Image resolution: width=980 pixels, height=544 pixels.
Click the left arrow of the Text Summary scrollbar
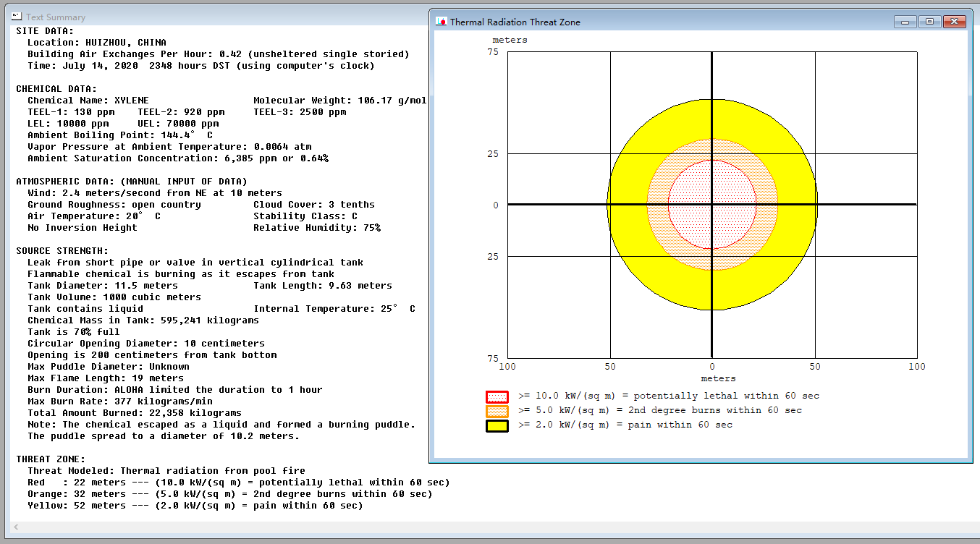(15, 527)
